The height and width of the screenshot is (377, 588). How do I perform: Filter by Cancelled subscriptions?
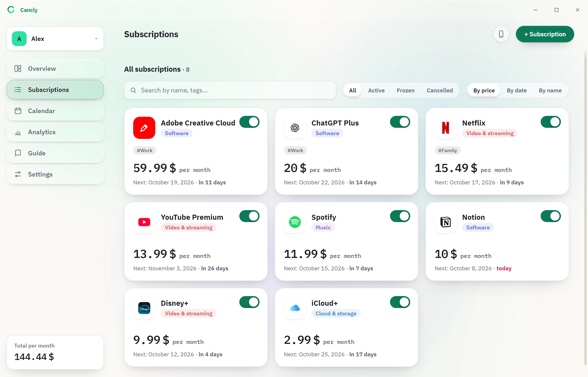440,90
